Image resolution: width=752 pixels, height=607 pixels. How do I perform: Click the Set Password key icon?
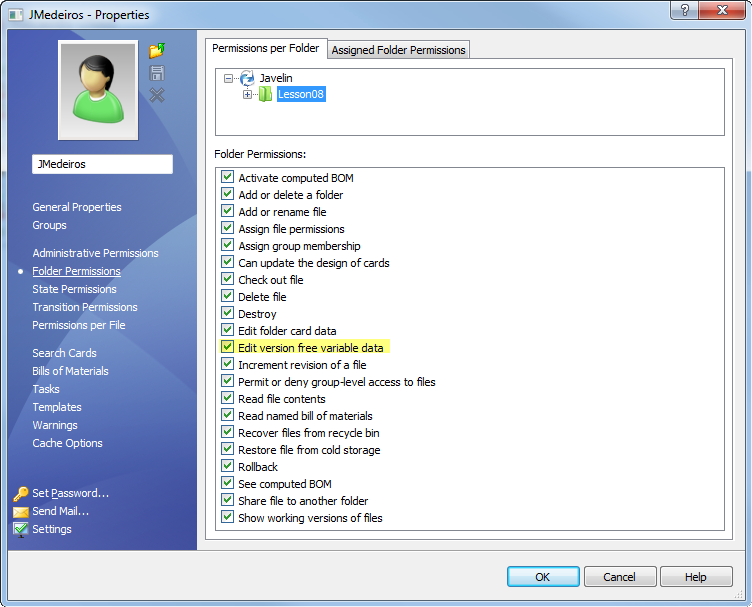click(21, 493)
